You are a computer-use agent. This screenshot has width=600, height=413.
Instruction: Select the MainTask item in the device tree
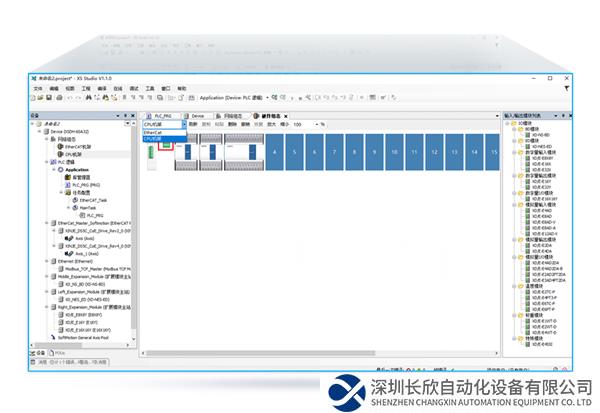pyautogui.click(x=82, y=208)
